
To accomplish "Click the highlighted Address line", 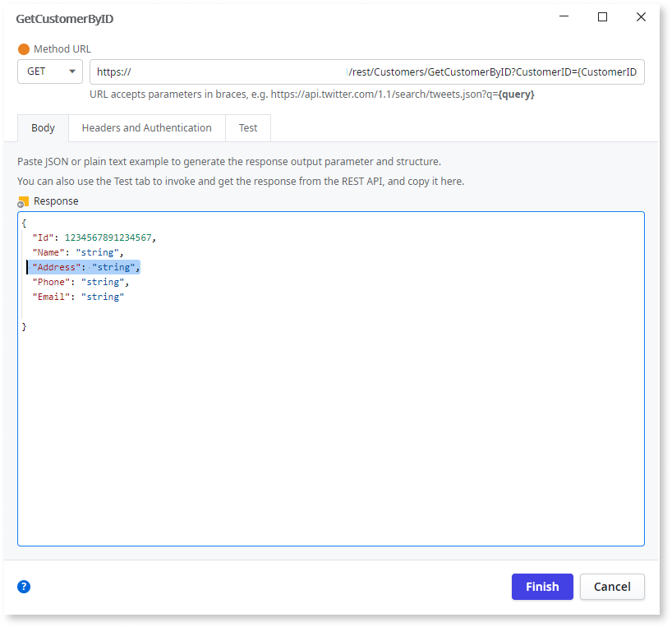I will click(85, 266).
